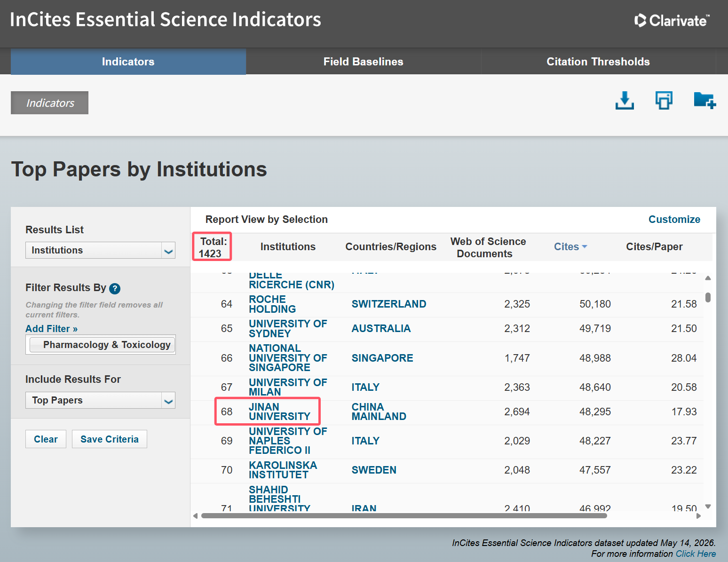Click rank number 70 in the table

coord(227,470)
